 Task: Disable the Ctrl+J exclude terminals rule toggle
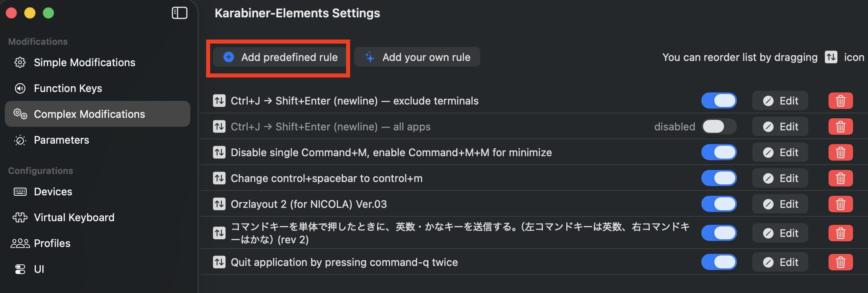tap(719, 101)
